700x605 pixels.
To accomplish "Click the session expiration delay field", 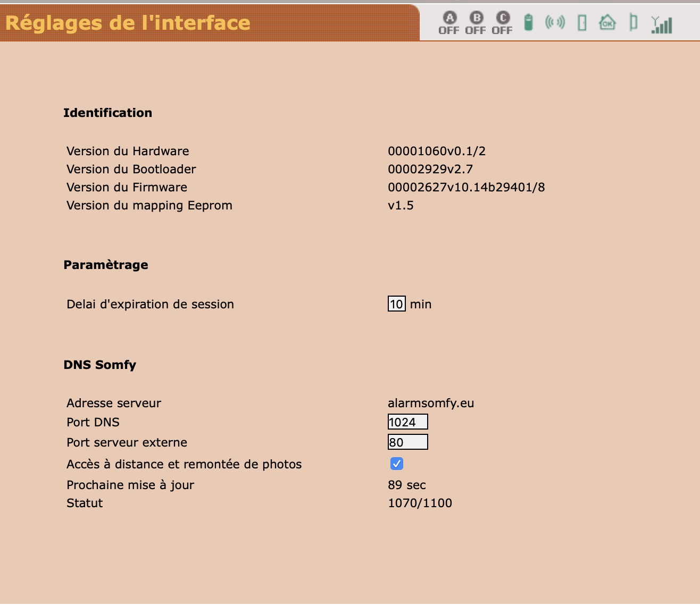I will (396, 304).
